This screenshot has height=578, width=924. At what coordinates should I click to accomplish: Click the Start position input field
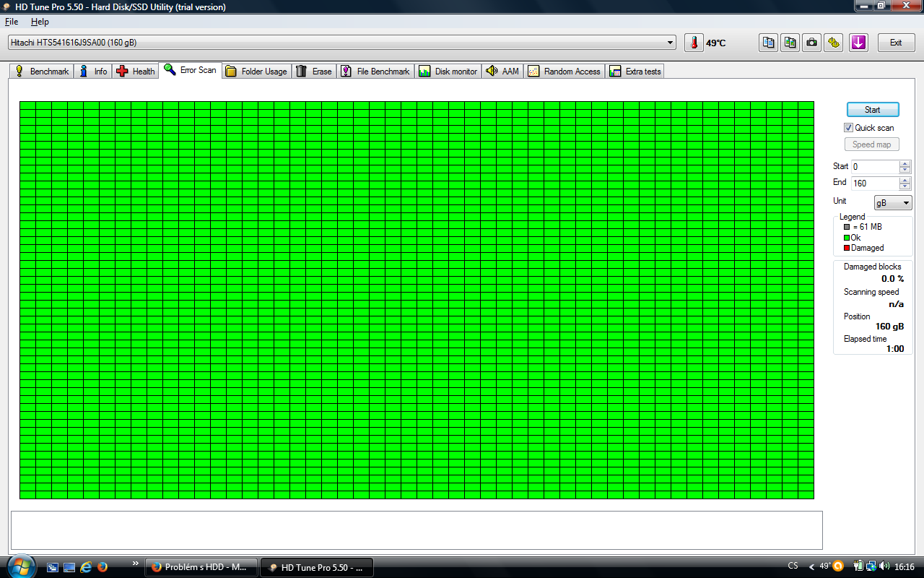coord(875,166)
